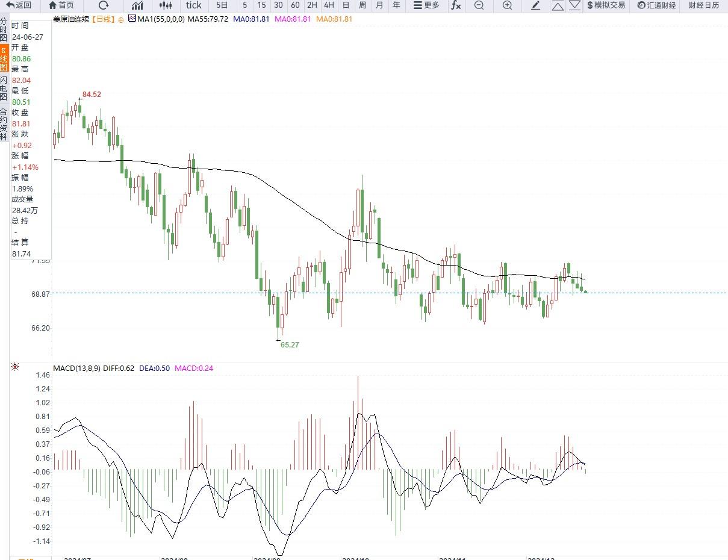Select the 4H timeframe
This screenshot has height=560, width=728.
329,5
